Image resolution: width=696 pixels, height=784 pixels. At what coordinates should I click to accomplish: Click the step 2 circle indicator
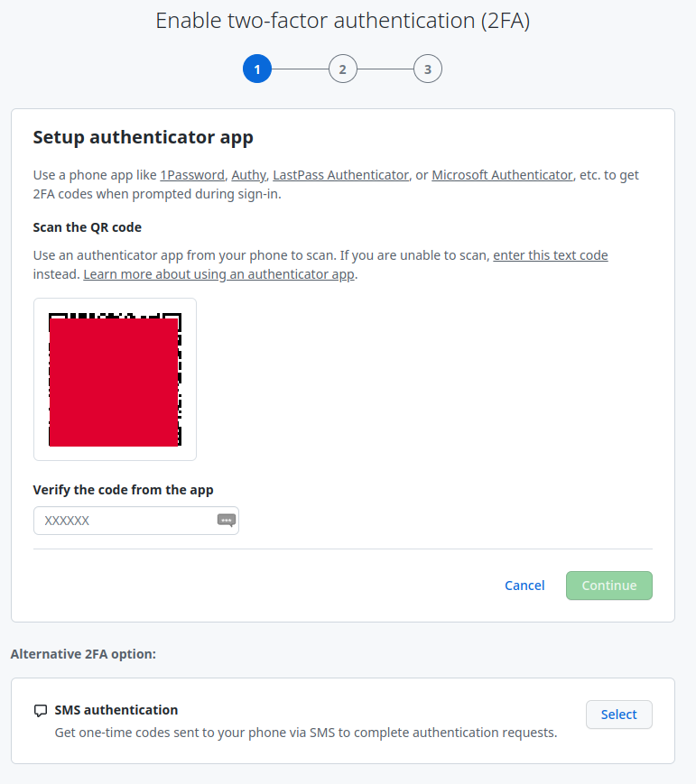[343, 69]
